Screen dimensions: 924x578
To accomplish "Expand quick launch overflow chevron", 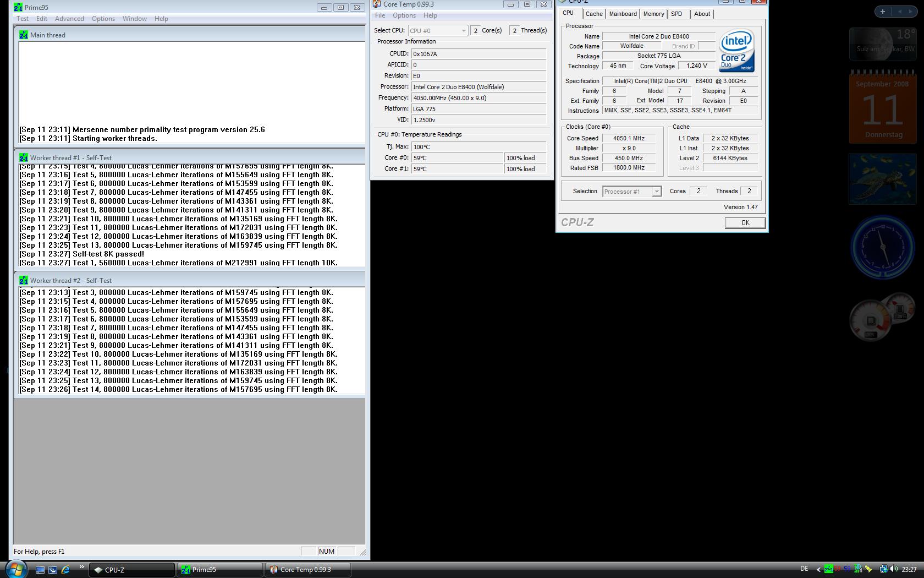I will pos(82,567).
